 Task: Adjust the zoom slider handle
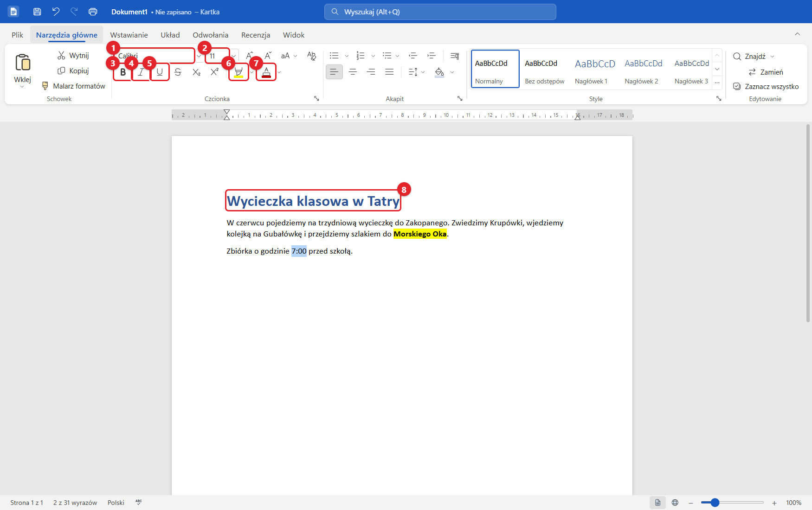pyautogui.click(x=715, y=503)
